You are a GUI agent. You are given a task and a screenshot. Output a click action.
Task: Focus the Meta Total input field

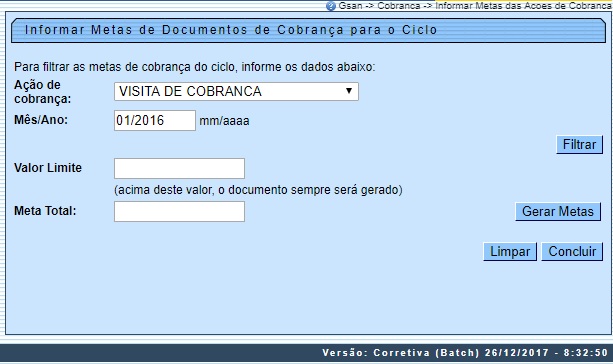click(x=179, y=212)
